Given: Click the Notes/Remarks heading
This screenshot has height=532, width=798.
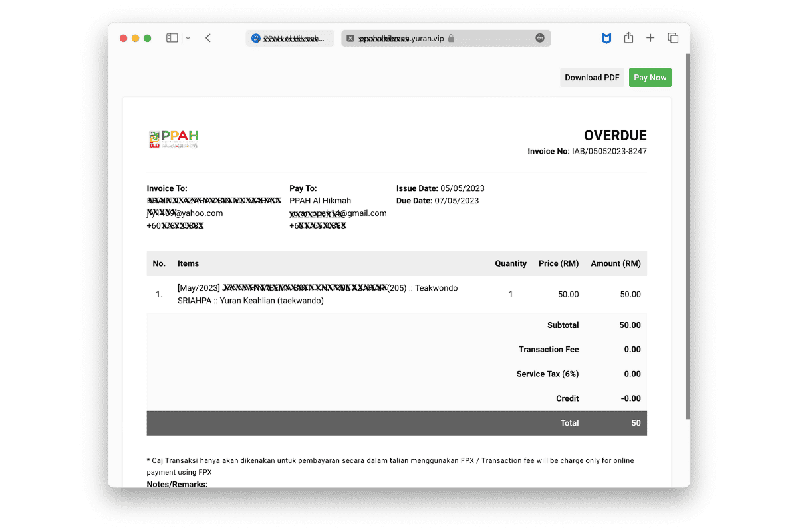Looking at the screenshot, I should tap(177, 484).
